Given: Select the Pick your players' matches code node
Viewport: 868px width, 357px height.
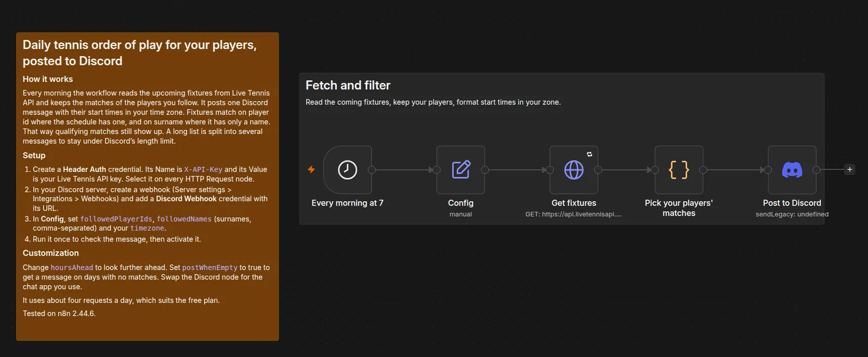Looking at the screenshot, I should pyautogui.click(x=679, y=170).
